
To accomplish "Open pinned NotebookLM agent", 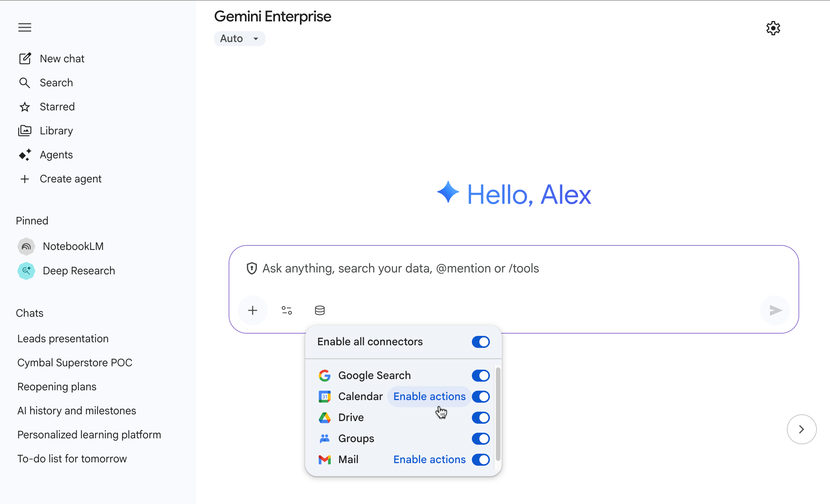I will coord(73,246).
